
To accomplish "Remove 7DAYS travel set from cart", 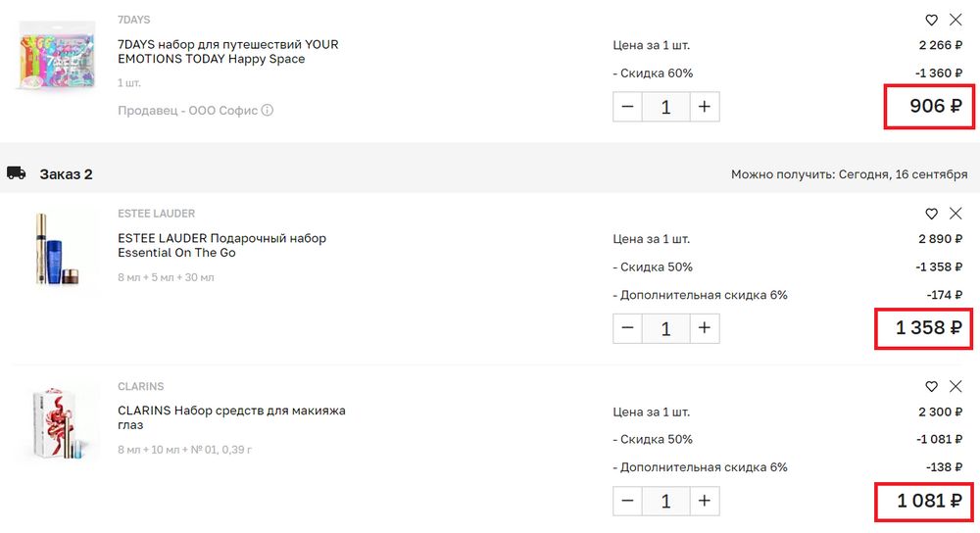I will (x=955, y=20).
